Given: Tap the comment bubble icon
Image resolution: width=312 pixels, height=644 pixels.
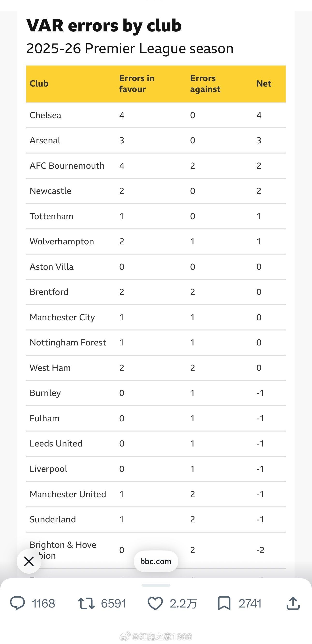Looking at the screenshot, I should coord(17,603).
